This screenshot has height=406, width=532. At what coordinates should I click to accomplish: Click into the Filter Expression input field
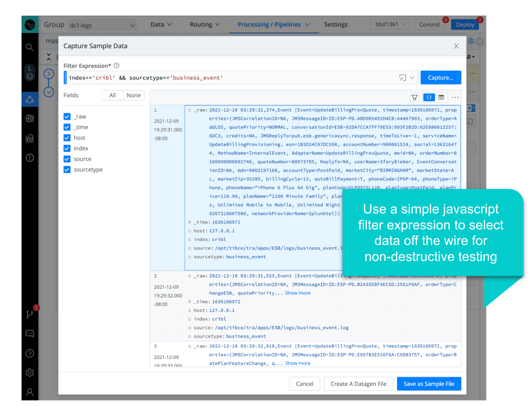[x=228, y=78]
